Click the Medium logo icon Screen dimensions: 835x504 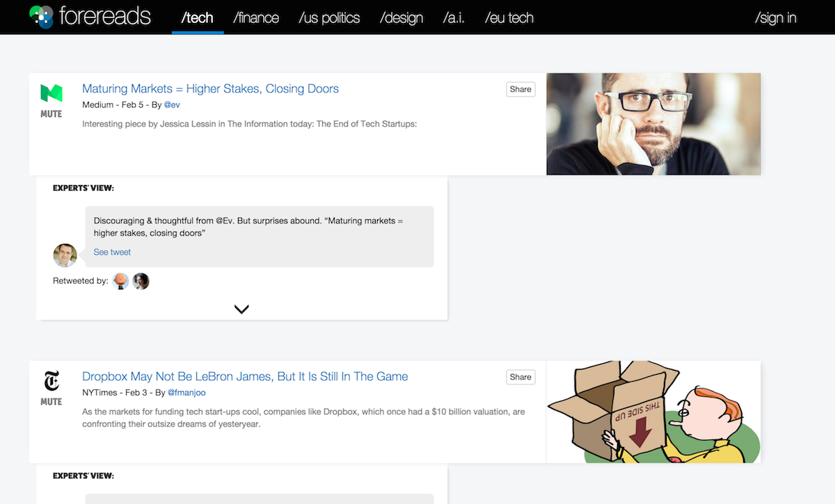51,94
